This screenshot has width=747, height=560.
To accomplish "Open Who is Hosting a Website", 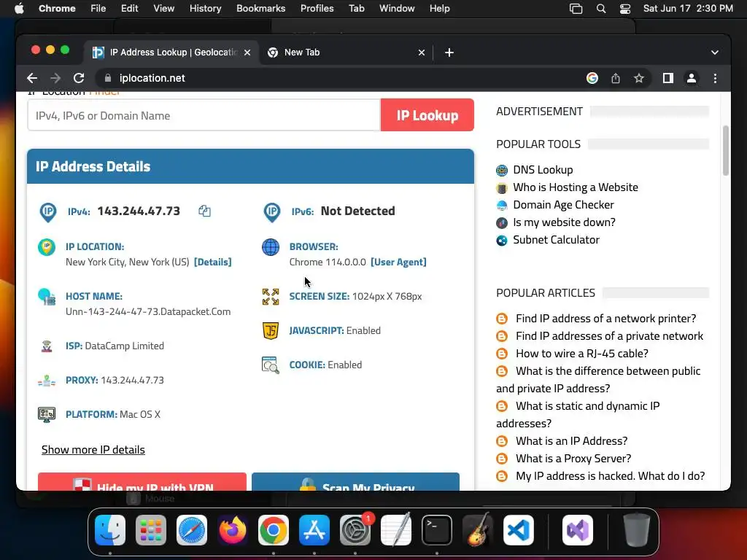I will (x=576, y=187).
